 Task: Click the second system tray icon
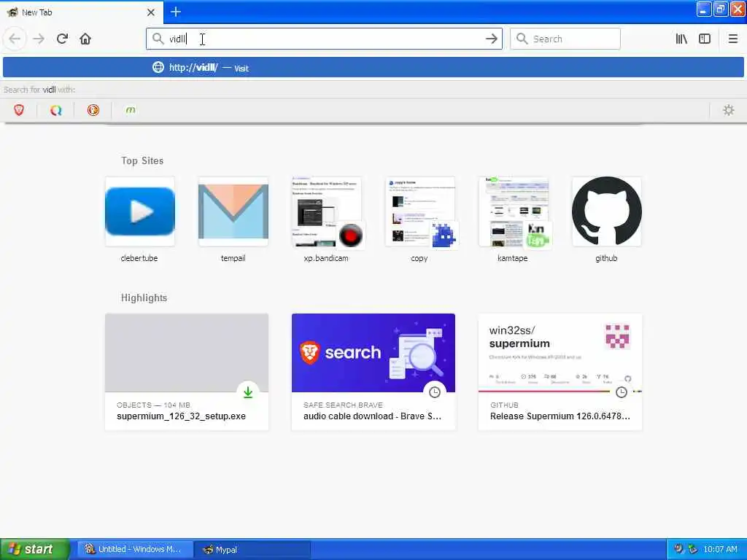tap(693, 549)
